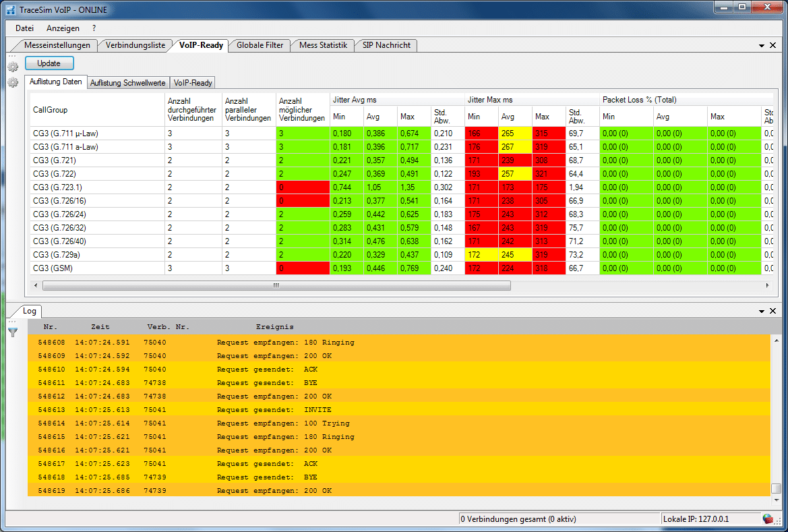Click the status icon right of Lokale IP

[x=767, y=519]
